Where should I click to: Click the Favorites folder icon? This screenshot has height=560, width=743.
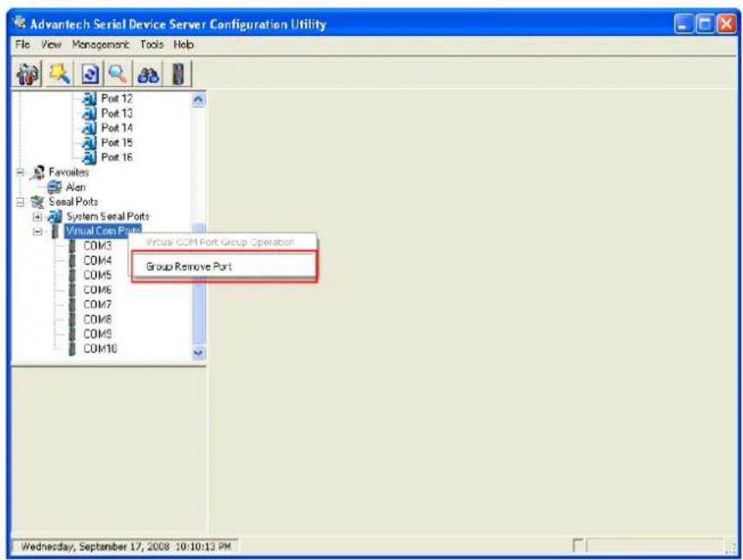(x=38, y=172)
